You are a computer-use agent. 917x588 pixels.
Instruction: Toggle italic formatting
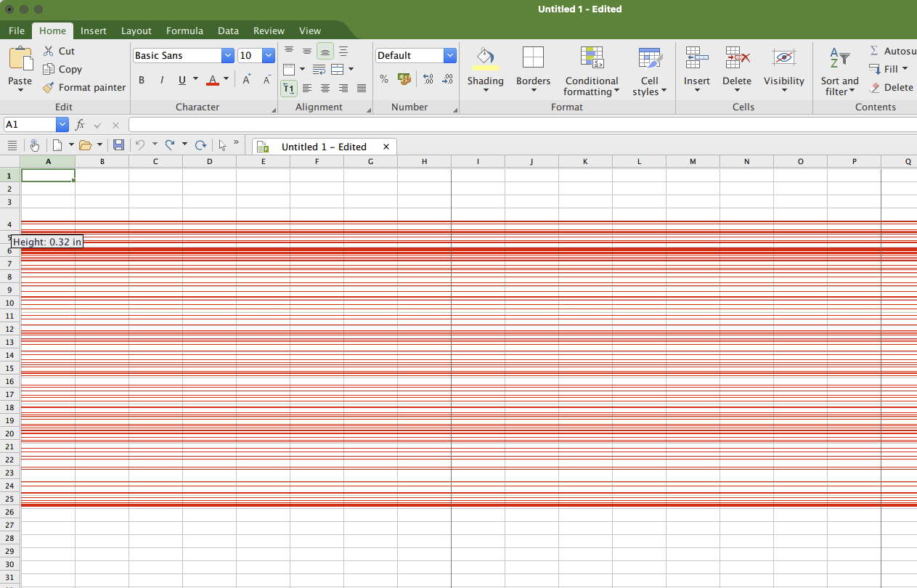click(161, 80)
